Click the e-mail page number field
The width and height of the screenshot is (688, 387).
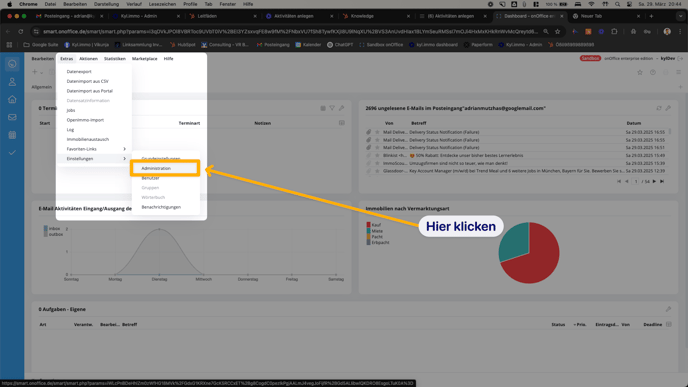636,181
